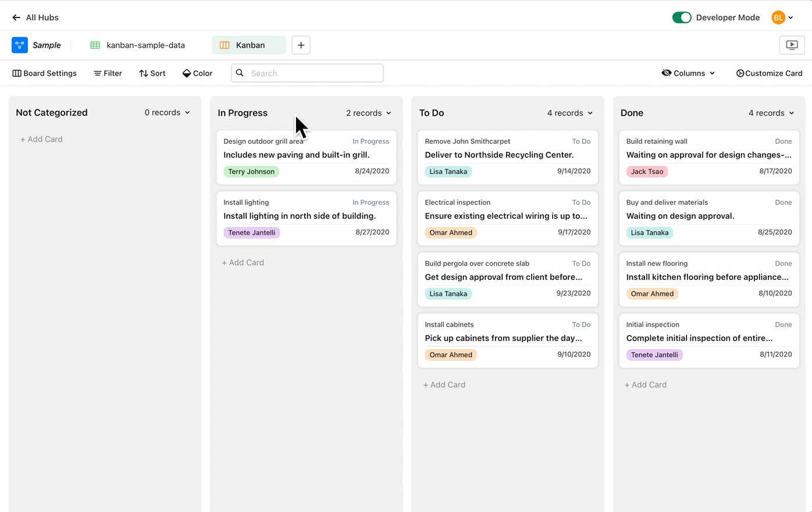Select the Kanban tab
812x512 pixels.
pos(249,45)
